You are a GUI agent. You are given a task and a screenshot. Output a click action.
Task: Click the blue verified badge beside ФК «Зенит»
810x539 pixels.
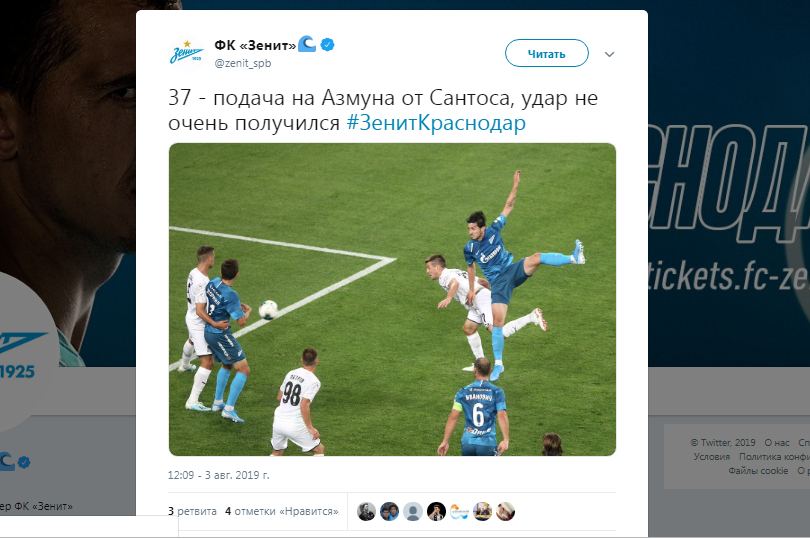tap(328, 44)
